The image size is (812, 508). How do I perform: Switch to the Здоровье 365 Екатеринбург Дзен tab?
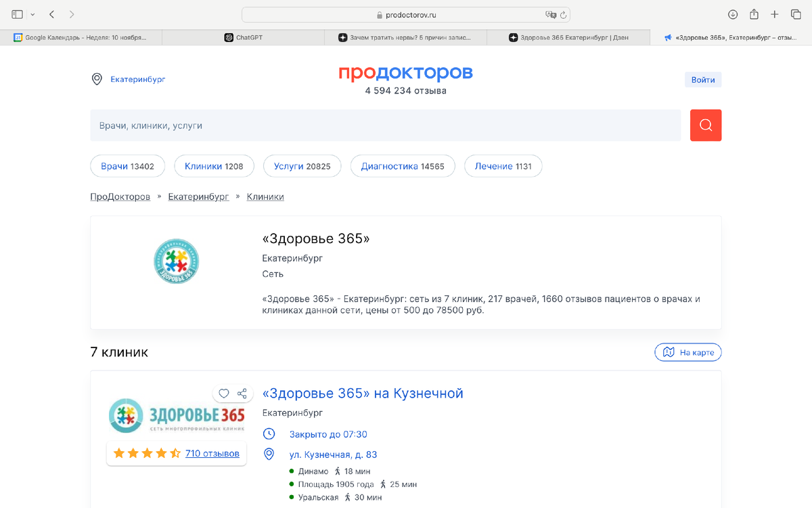tap(568, 37)
